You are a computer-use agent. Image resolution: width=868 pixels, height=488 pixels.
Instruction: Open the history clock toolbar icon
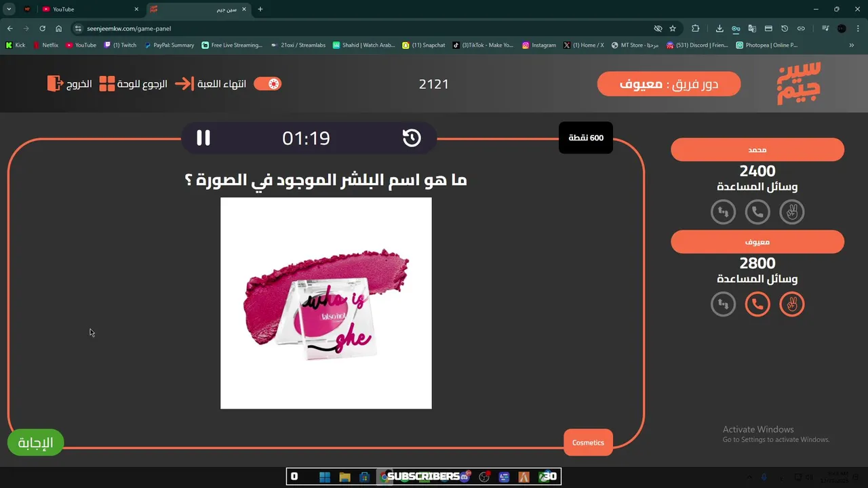(785, 28)
